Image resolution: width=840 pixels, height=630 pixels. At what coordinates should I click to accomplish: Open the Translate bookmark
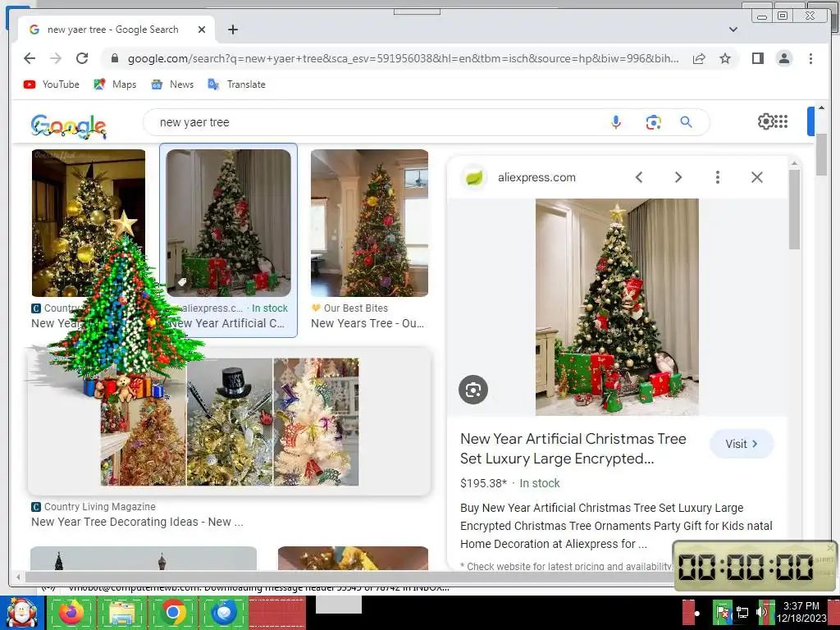pos(237,84)
